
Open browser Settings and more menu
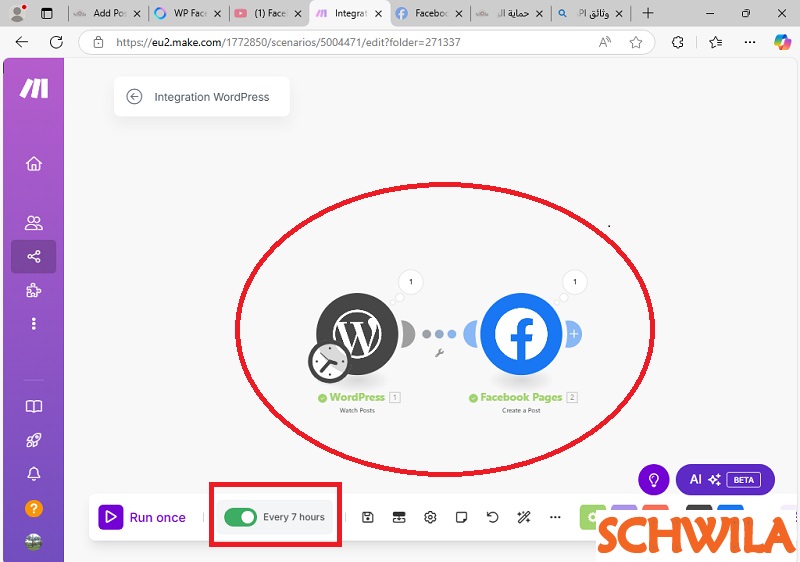749,42
